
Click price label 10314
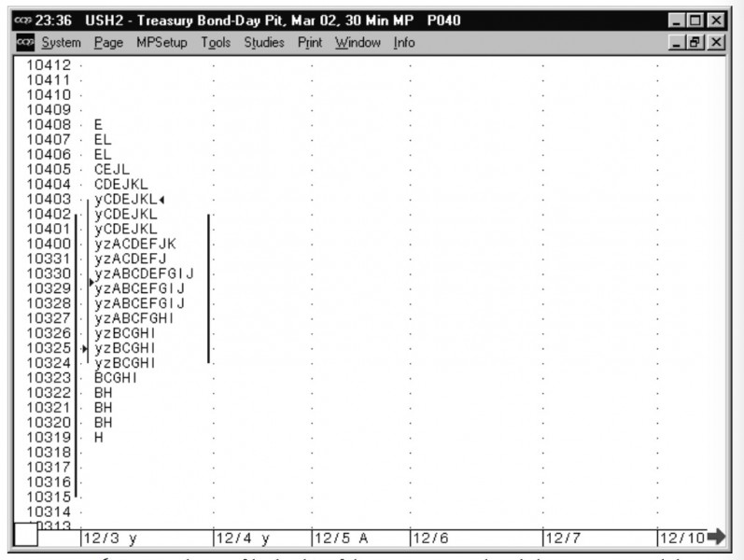(49, 512)
